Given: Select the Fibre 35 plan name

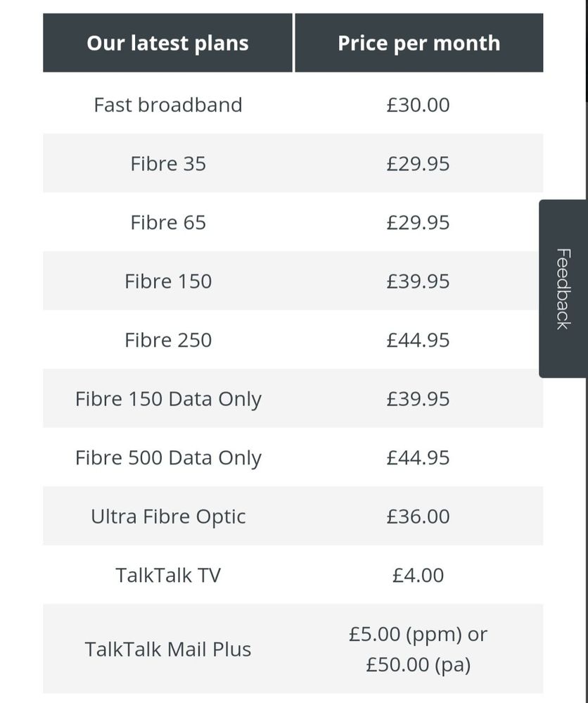Looking at the screenshot, I should pyautogui.click(x=168, y=164).
